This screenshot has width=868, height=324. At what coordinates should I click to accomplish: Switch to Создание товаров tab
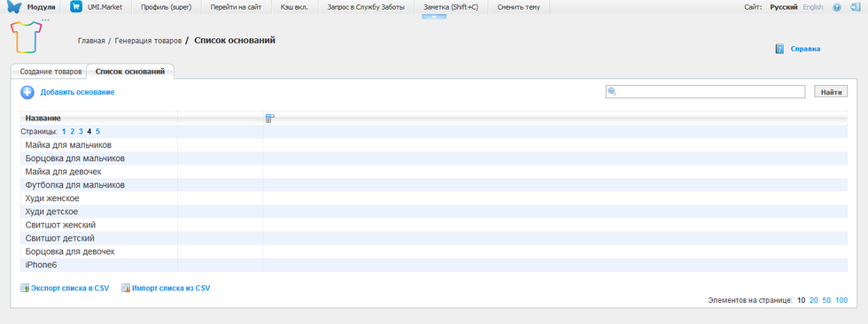tap(50, 72)
